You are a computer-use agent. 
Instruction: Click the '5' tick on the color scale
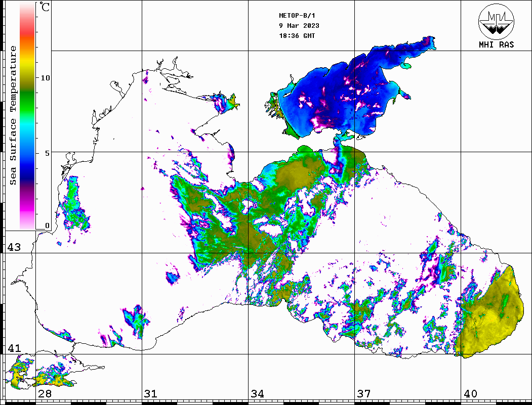[48, 153]
